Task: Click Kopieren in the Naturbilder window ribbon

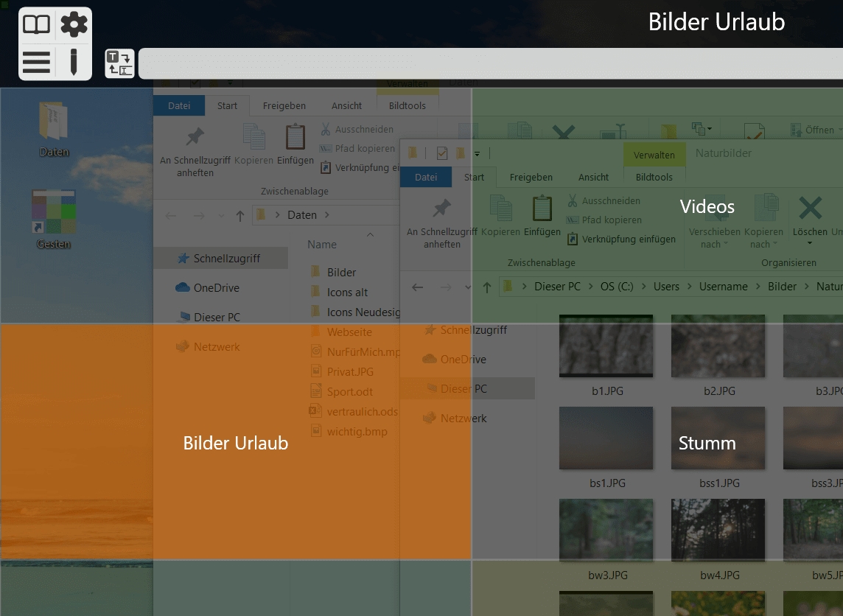Action: [x=500, y=216]
